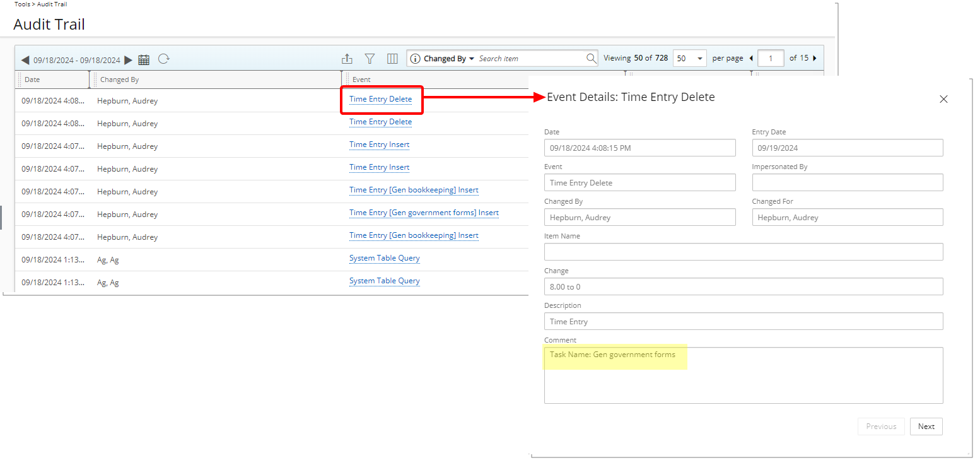Viewport: 980px width, 465px height.
Task: Navigate to Tools via the breadcrumb
Action: [x=22, y=4]
